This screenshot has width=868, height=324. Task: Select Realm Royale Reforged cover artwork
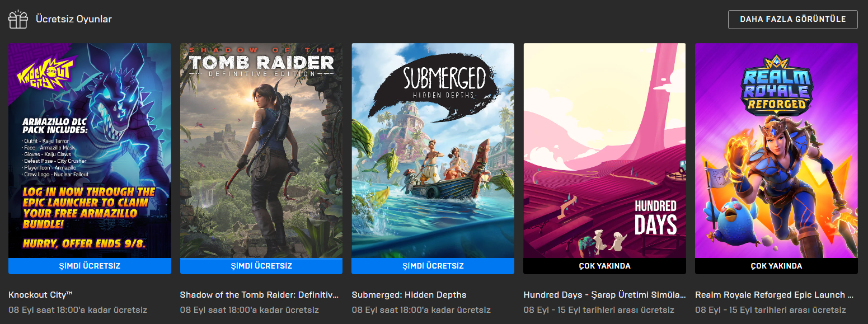[776, 151]
